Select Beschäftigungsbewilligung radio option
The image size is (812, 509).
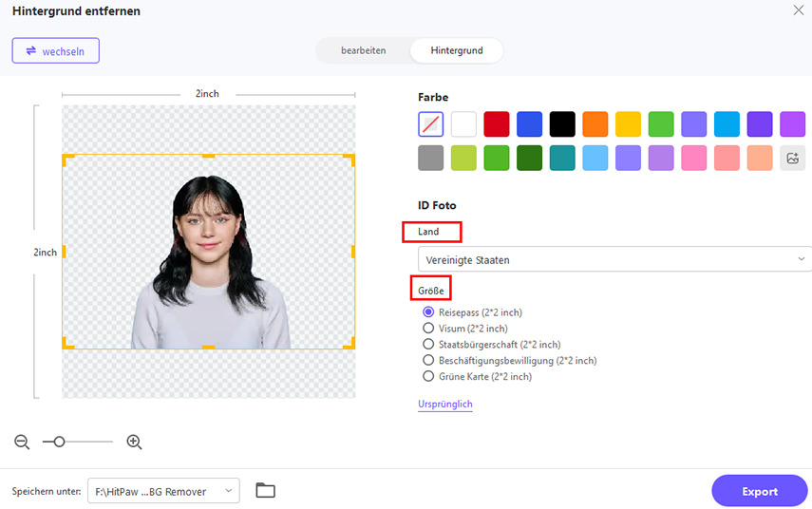[427, 361]
